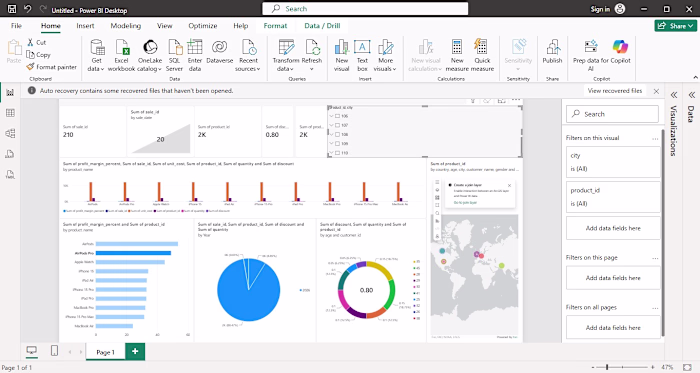Image resolution: width=700 pixels, height=373 pixels.
Task: Switch to the Optimize ribbon tab
Action: pos(203,26)
